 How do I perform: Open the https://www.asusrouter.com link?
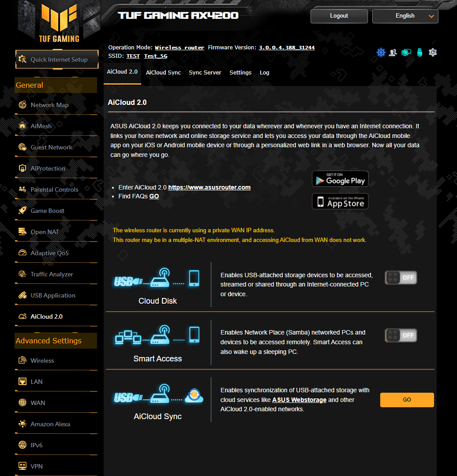pyautogui.click(x=210, y=187)
